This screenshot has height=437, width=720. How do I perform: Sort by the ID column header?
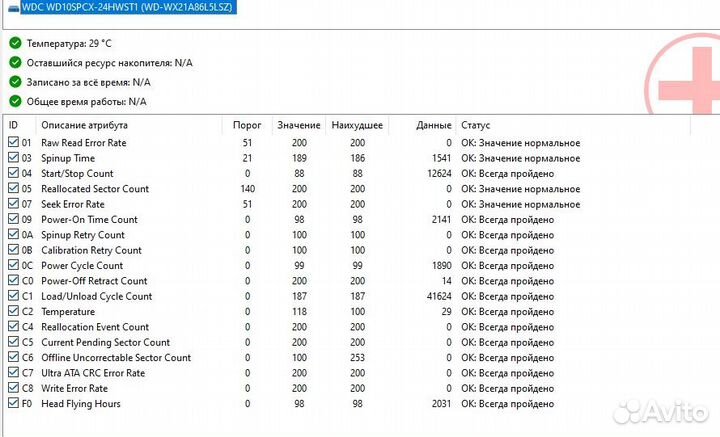[14, 125]
